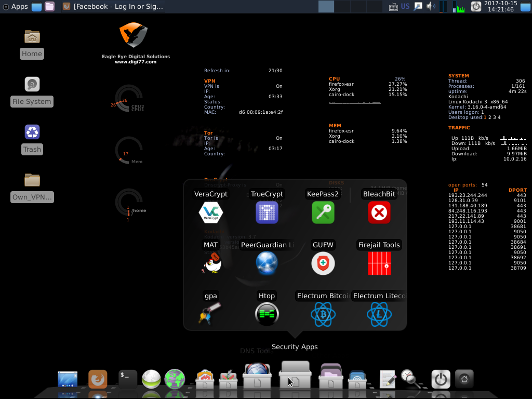
Task: Click the Eagle Eye Digital Solutions logo
Action: tap(134, 35)
